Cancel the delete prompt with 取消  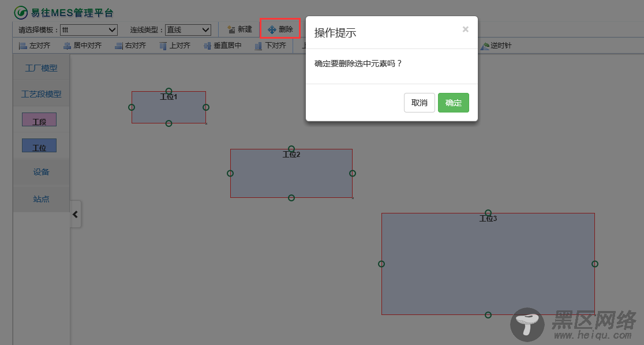(x=420, y=103)
